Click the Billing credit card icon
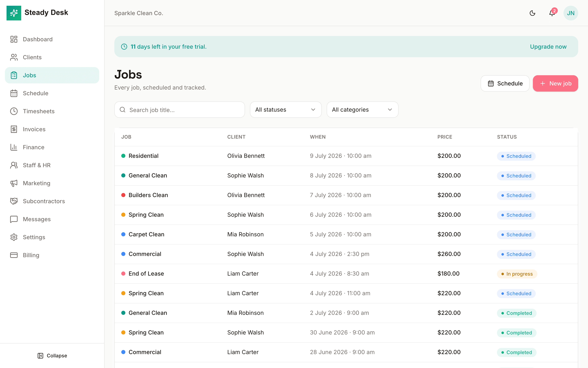The height and width of the screenshot is (368, 588). pyautogui.click(x=14, y=255)
